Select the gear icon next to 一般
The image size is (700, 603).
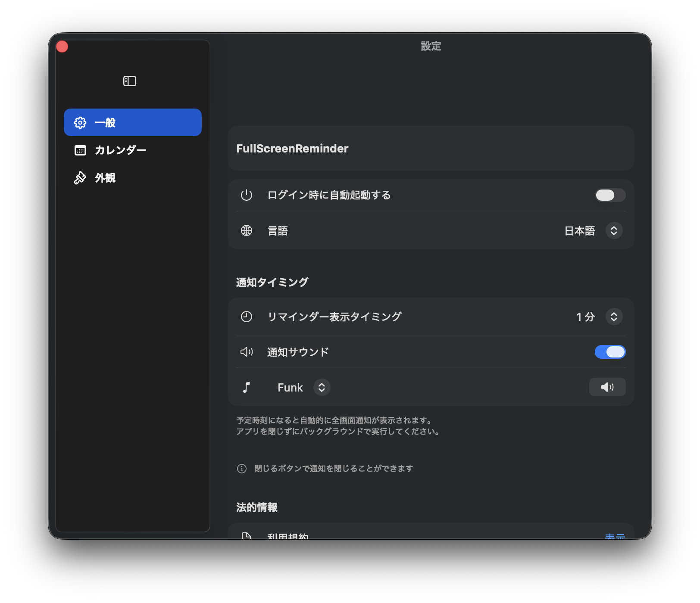80,122
